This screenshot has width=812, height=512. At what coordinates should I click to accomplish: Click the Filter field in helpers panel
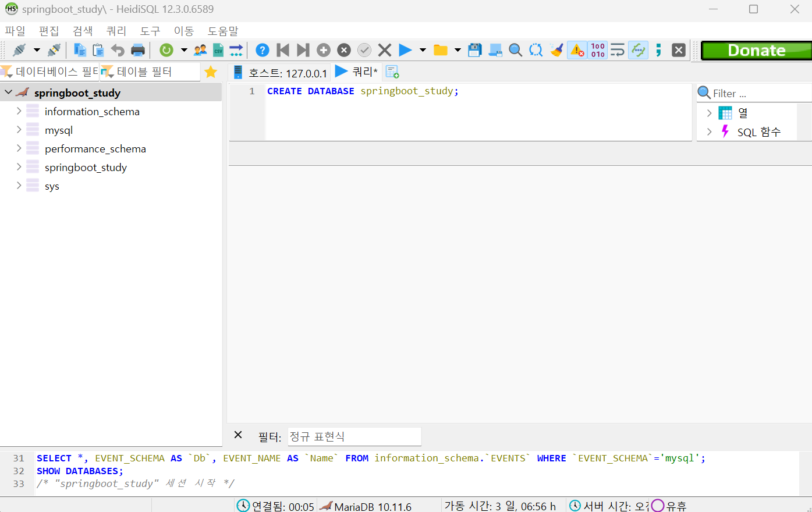pos(761,93)
